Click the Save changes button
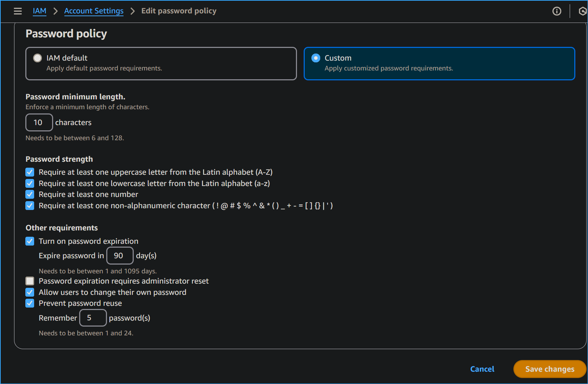Image resolution: width=588 pixels, height=384 pixels. tap(549, 369)
